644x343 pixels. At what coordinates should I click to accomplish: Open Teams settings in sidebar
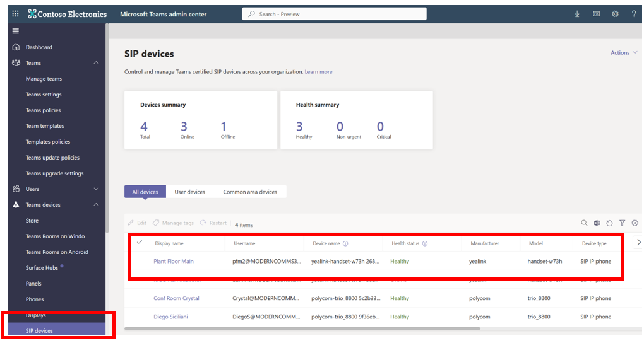(x=44, y=95)
